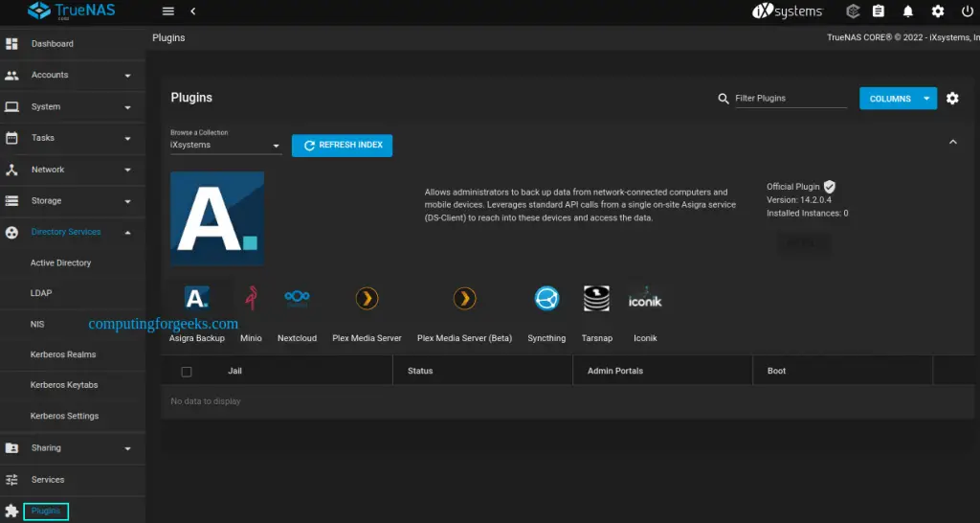Select the Tarsnap plugin icon

click(596, 299)
